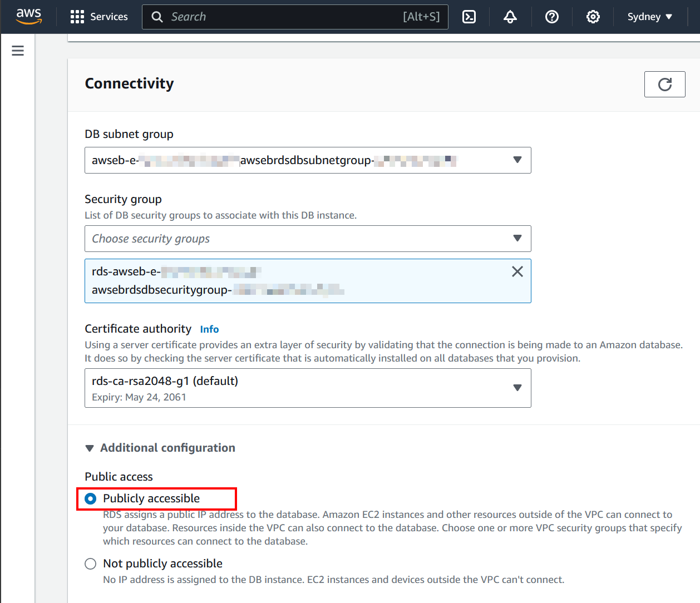Select the Publicly accessible option under Public access
700x603 pixels.
[90, 498]
